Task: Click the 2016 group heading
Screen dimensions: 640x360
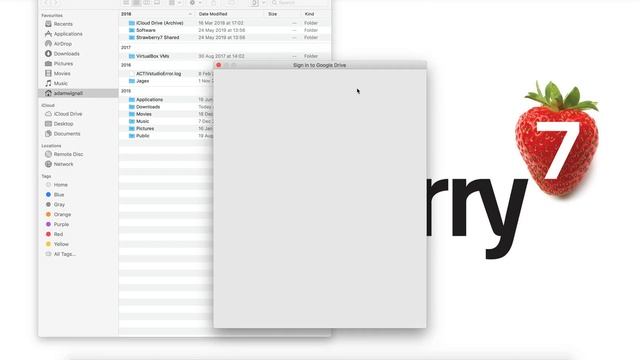Action: click(x=126, y=65)
